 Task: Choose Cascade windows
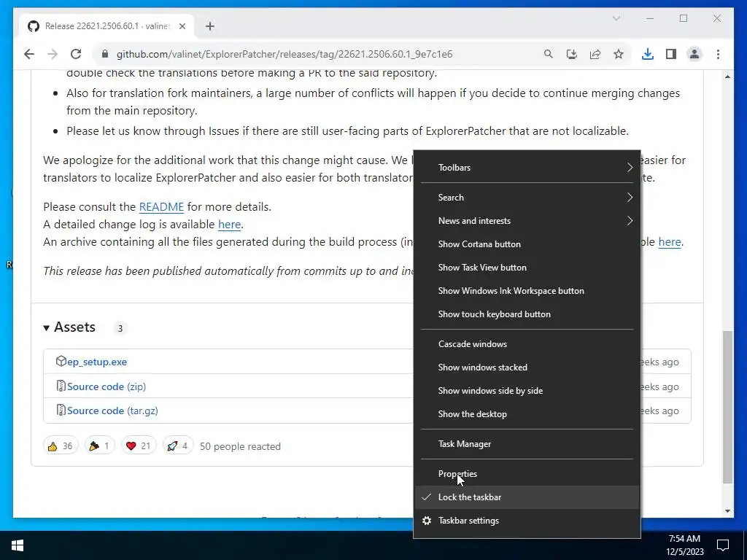(x=527, y=344)
